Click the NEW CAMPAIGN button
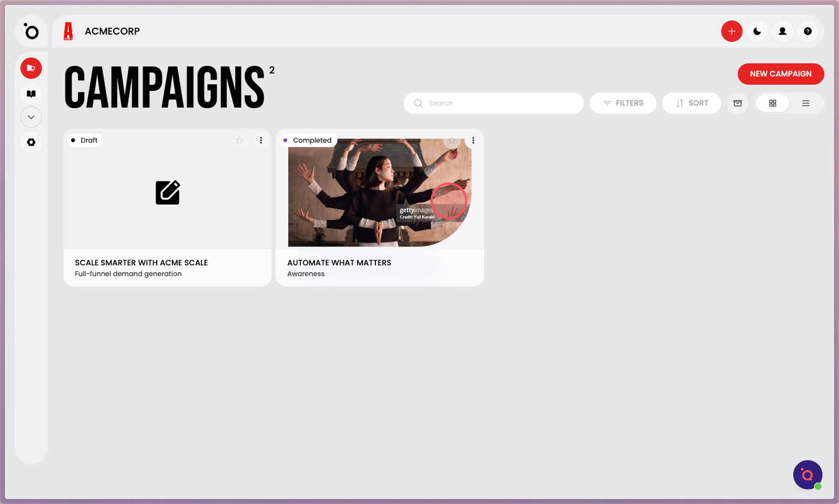 pyautogui.click(x=780, y=74)
